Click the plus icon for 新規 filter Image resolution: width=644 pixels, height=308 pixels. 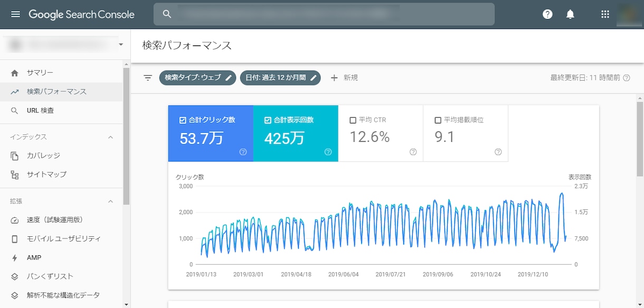(334, 78)
